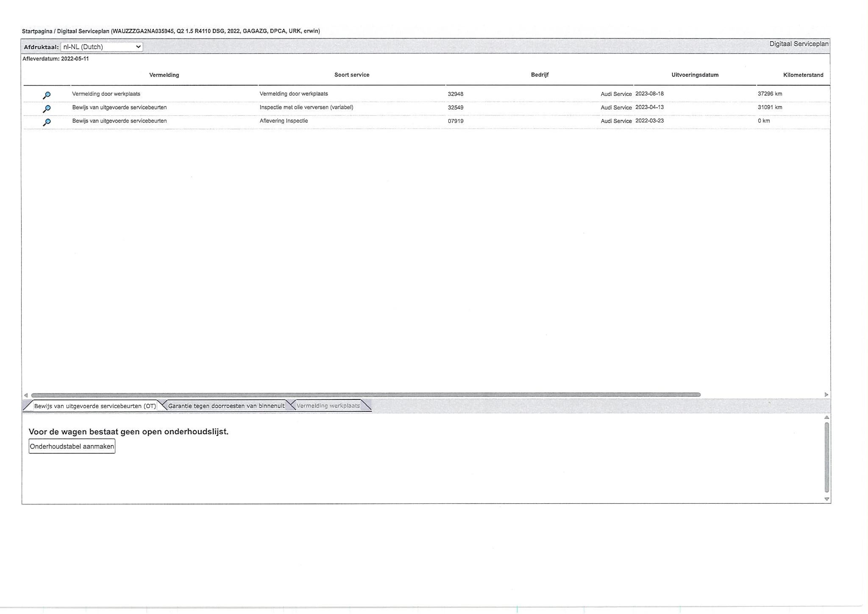The image size is (868, 614).
Task: Click Onderhoudstabel aanmaken button
Action: (72, 447)
